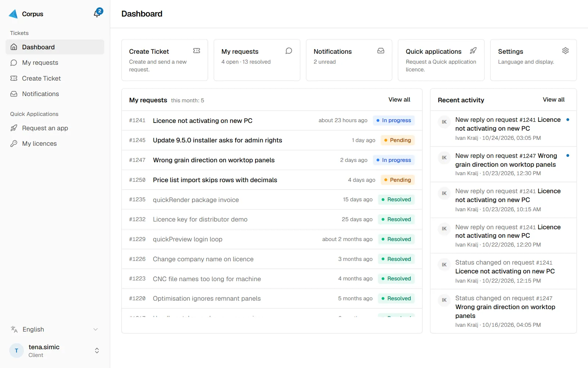Click the Dashboard home icon in sidebar
Screen dimensions: 588x368
(x=14, y=47)
